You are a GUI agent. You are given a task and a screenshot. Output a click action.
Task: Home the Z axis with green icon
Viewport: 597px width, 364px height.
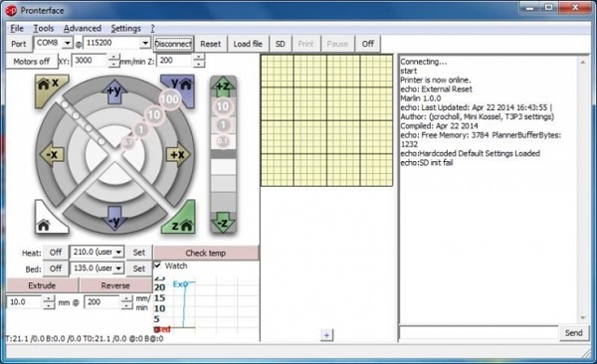click(x=181, y=221)
